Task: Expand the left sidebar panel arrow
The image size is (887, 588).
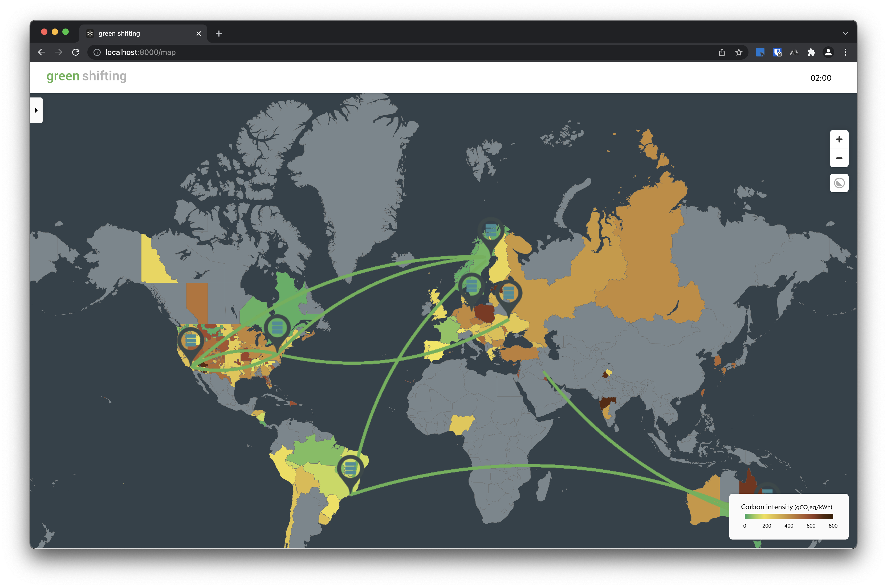Action: click(x=36, y=110)
